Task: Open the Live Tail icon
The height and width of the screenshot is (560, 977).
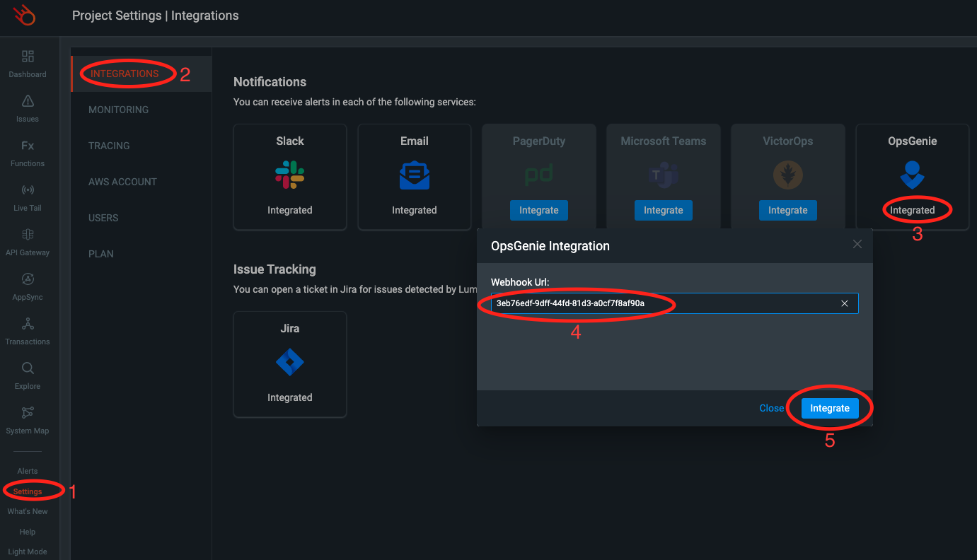Action: [x=28, y=190]
